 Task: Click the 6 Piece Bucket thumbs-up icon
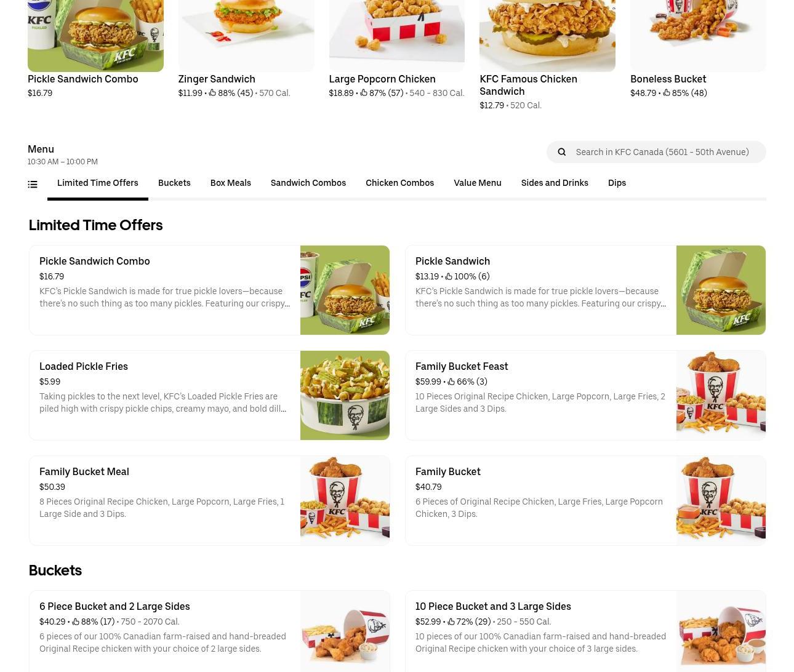click(76, 622)
